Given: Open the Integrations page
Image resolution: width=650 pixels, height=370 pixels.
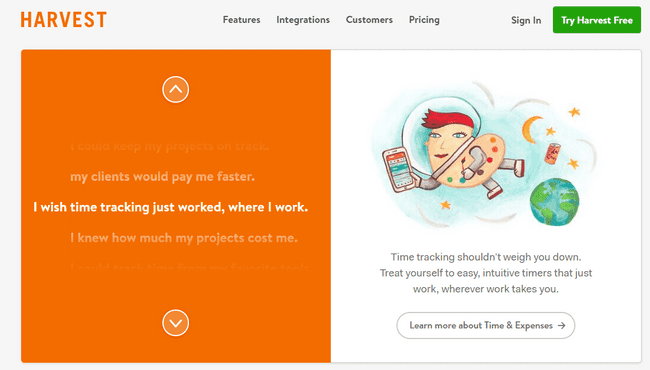Looking at the screenshot, I should click(x=303, y=20).
